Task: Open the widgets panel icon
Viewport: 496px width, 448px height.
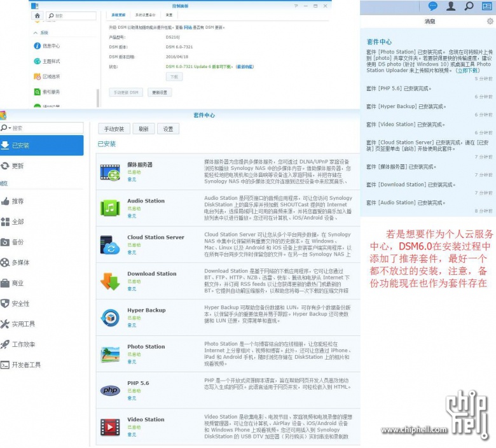Action: [x=486, y=6]
